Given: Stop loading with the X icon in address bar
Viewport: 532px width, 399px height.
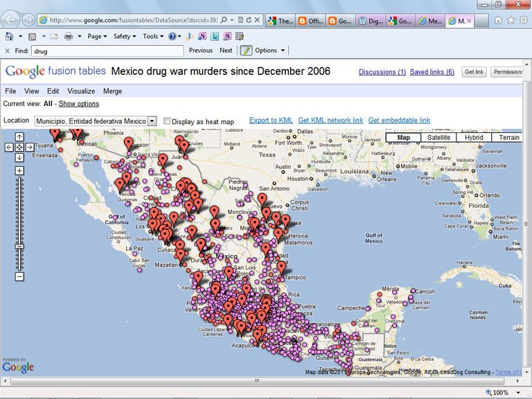Looking at the screenshot, I should (257, 20).
